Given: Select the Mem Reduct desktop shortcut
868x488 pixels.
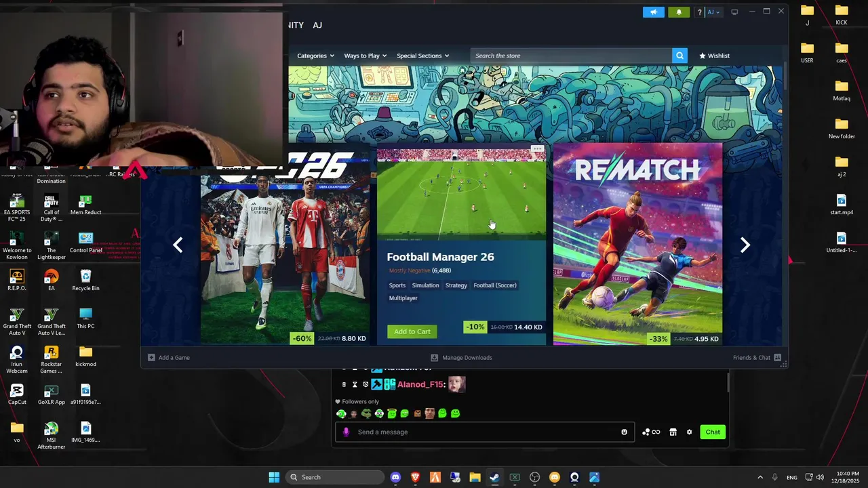Looking at the screenshot, I should [x=85, y=204].
